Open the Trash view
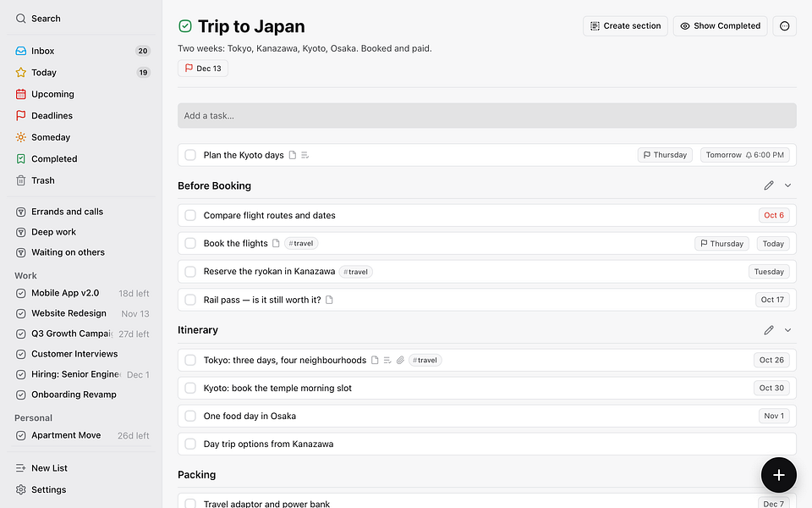The height and width of the screenshot is (508, 812). [x=81, y=180]
